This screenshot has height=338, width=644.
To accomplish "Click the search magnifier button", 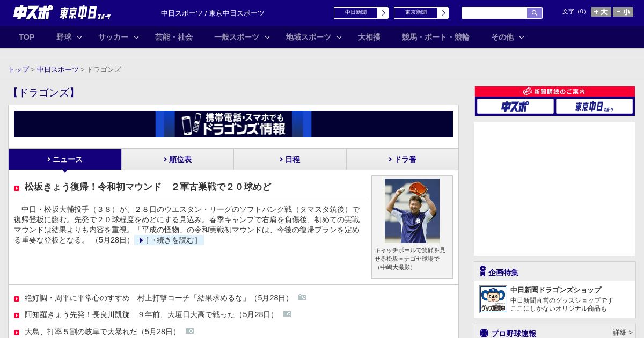I will 535,13.
